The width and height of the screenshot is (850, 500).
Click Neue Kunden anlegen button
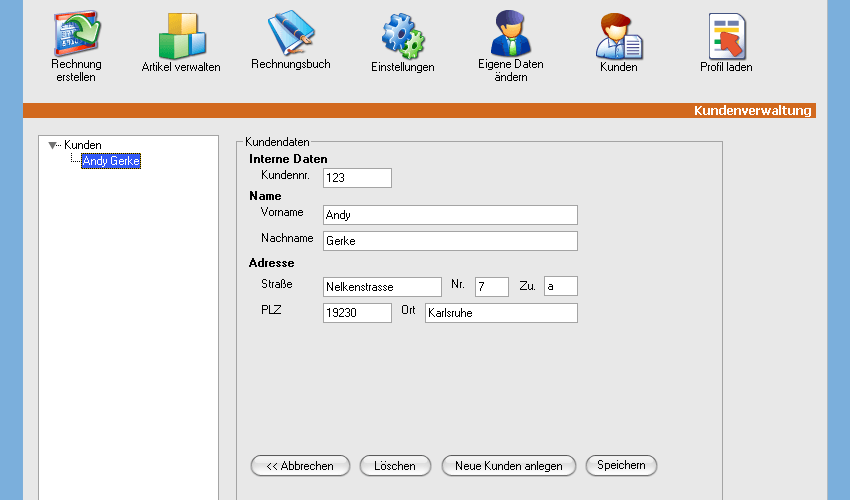pyautogui.click(x=508, y=466)
